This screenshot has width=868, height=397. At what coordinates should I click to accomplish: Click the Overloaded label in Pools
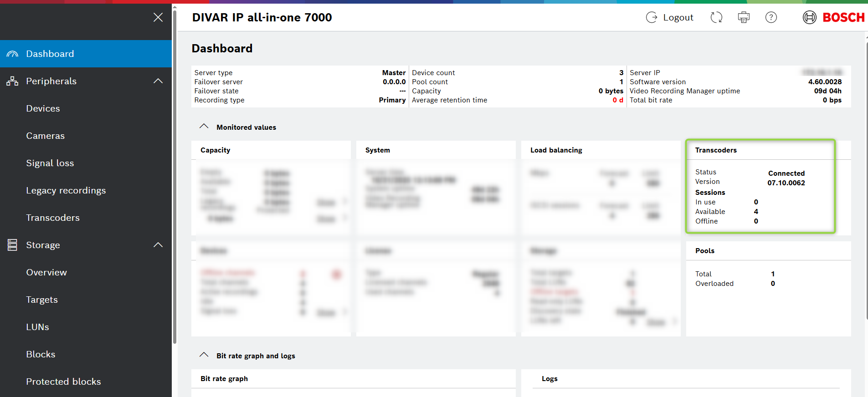[714, 284]
